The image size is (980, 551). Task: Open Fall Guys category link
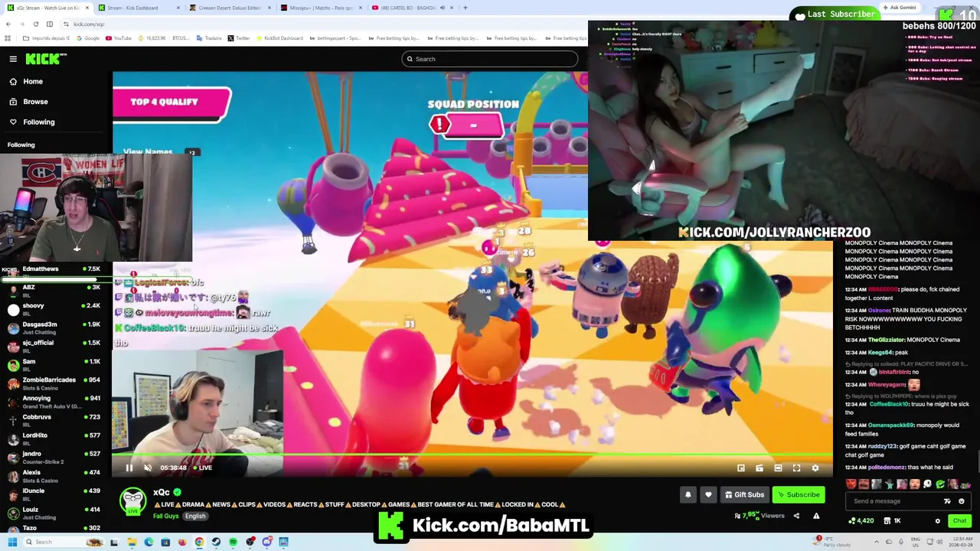click(x=165, y=516)
